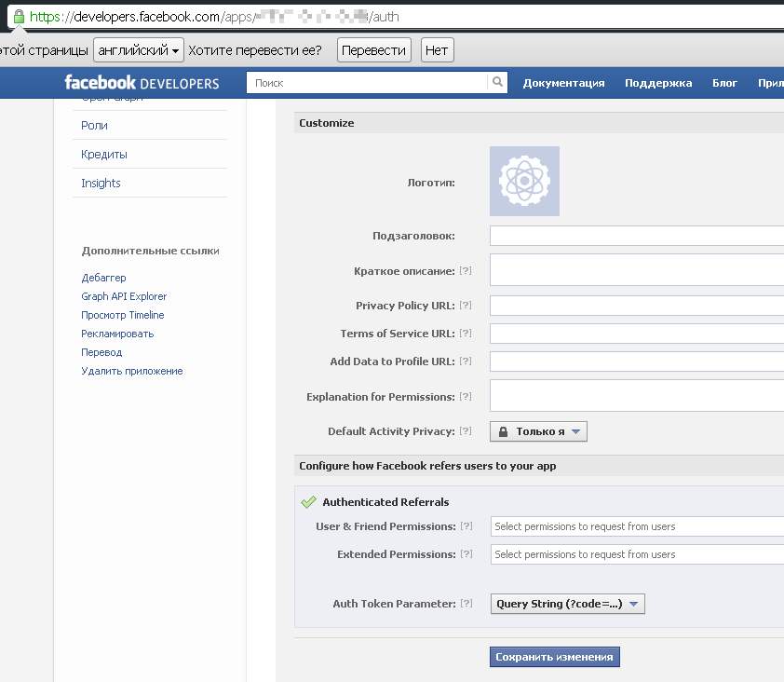Click the Сохранить изменения button
The image size is (784, 682).
(553, 657)
